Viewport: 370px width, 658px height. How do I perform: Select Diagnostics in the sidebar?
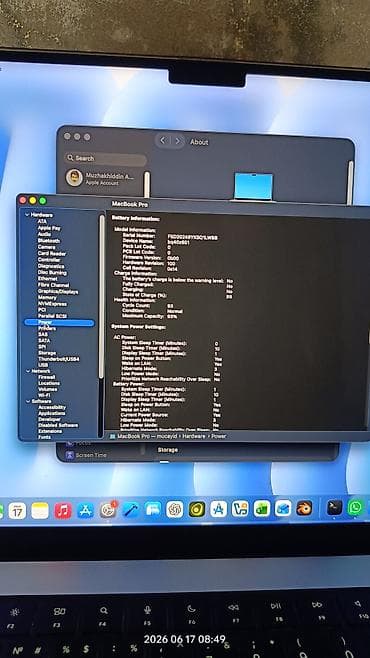pyautogui.click(x=51, y=266)
